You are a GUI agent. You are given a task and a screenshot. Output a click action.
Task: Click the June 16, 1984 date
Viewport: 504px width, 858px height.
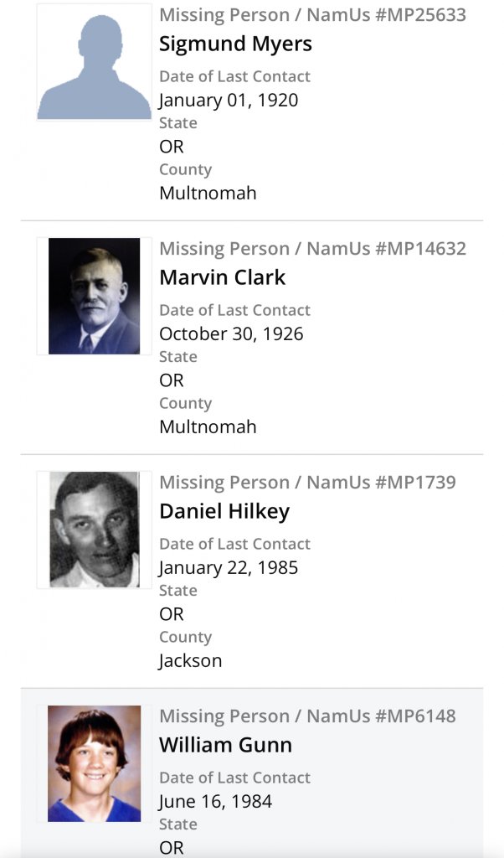[215, 802]
